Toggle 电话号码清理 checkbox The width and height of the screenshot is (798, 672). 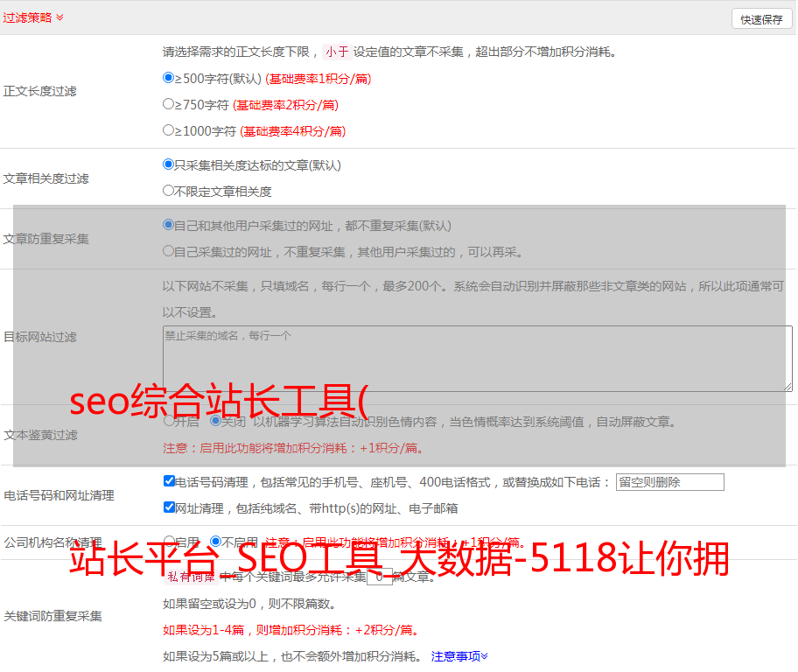[169, 481]
